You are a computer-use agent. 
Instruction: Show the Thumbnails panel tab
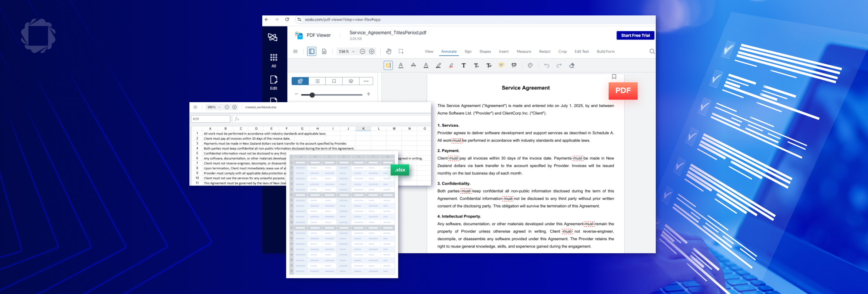click(x=300, y=81)
